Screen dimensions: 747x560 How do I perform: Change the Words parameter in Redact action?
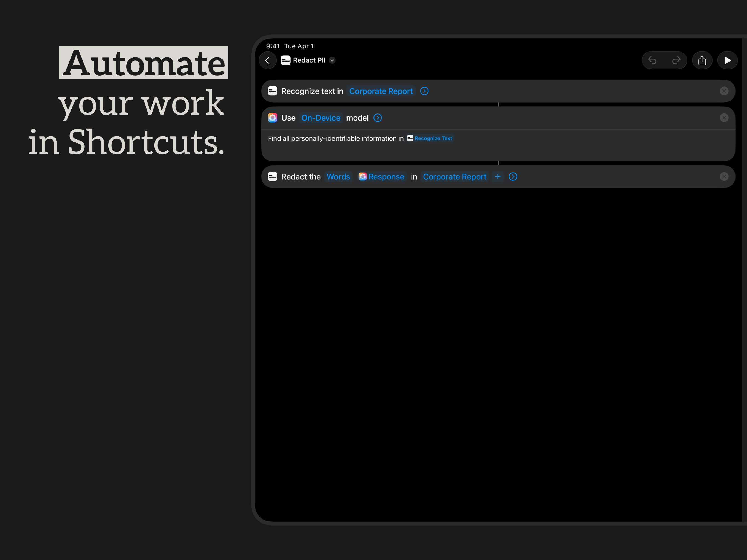pos(339,177)
